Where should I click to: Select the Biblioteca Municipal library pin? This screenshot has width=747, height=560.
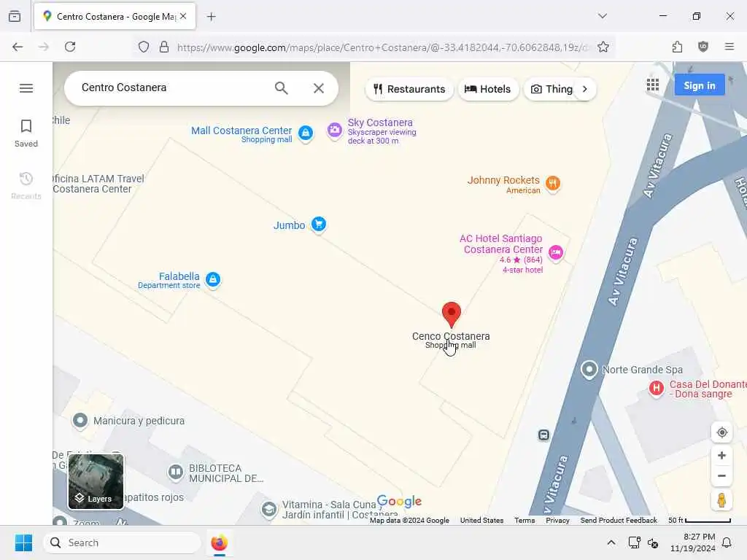click(x=176, y=472)
